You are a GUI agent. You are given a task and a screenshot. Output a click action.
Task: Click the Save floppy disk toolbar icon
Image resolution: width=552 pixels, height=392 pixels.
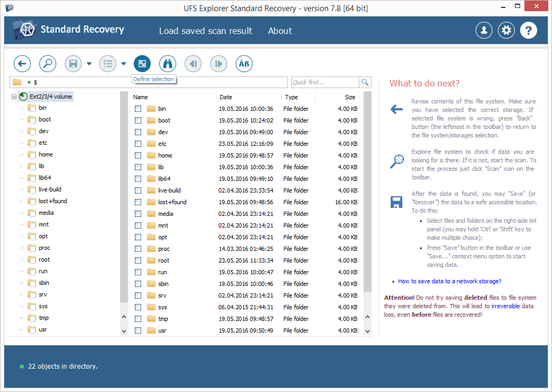point(73,64)
